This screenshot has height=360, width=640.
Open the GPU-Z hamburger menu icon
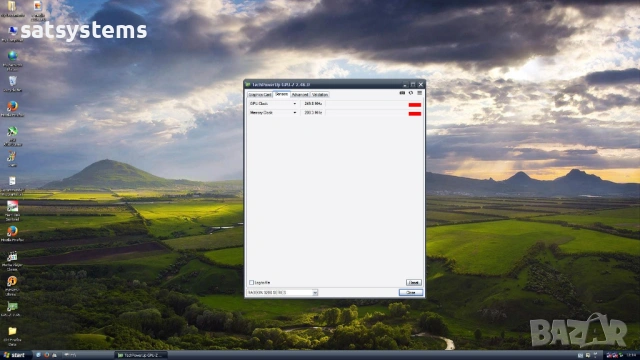click(420, 93)
